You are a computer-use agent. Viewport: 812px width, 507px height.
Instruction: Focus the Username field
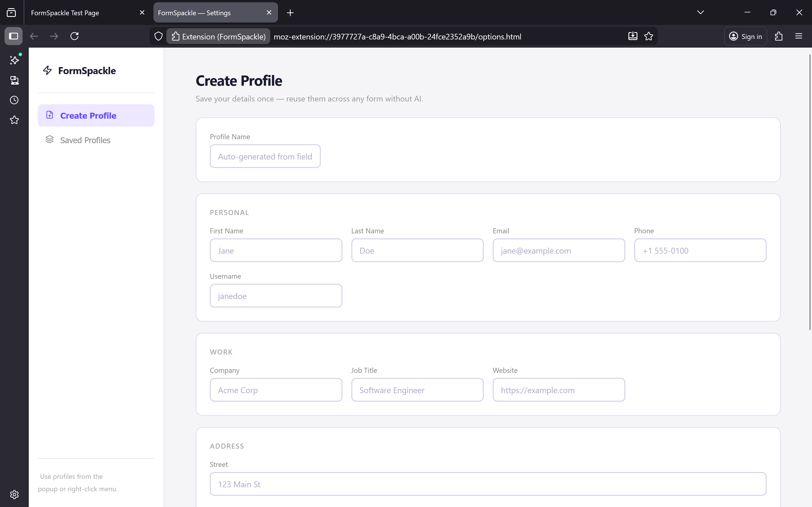pyautogui.click(x=276, y=296)
